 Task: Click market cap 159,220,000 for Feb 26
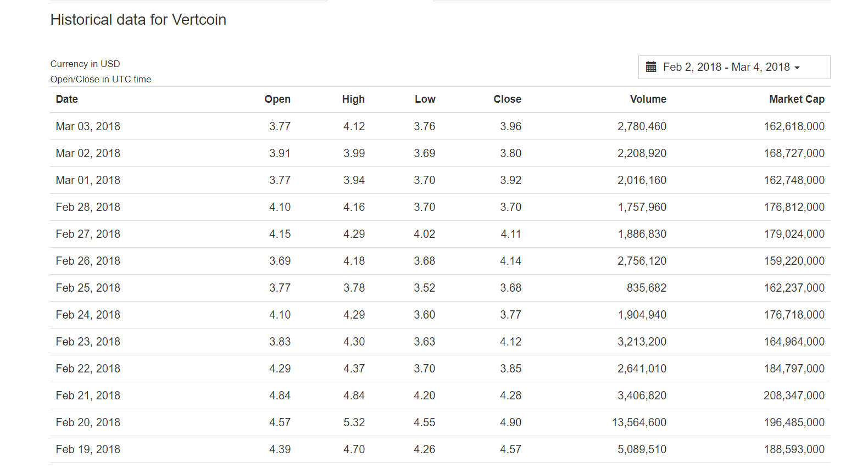coord(794,261)
